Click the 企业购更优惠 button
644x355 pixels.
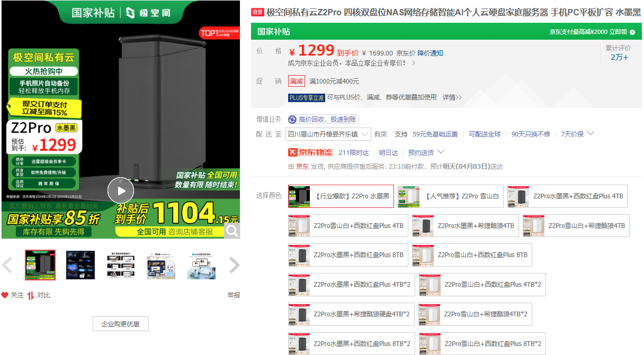pos(121,324)
